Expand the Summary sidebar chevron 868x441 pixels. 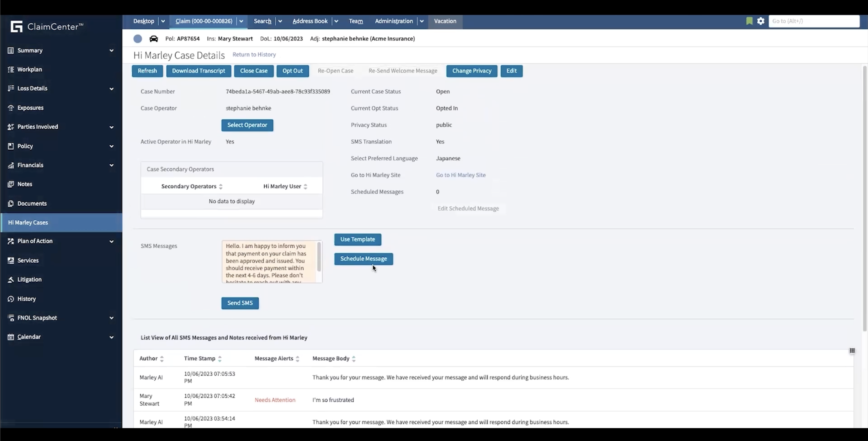point(112,50)
